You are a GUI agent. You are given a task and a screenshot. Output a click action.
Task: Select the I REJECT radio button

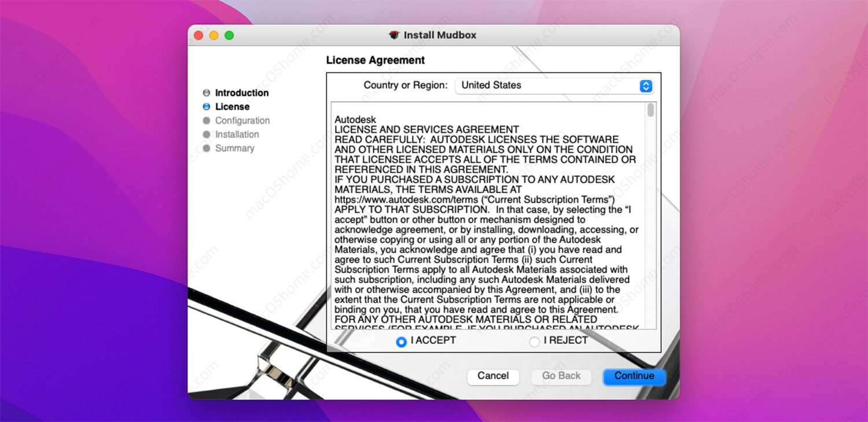pos(534,342)
